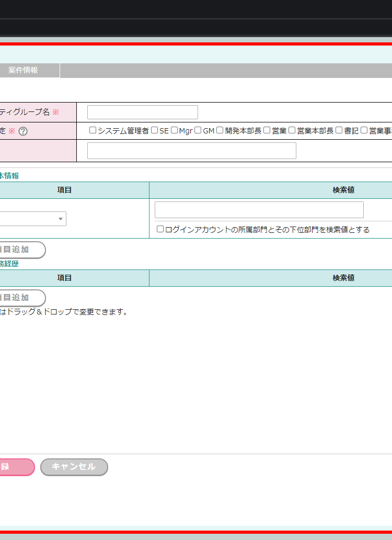This screenshot has width=392, height=540.
Task: Tick the Mgr checkbox
Action: (174, 130)
